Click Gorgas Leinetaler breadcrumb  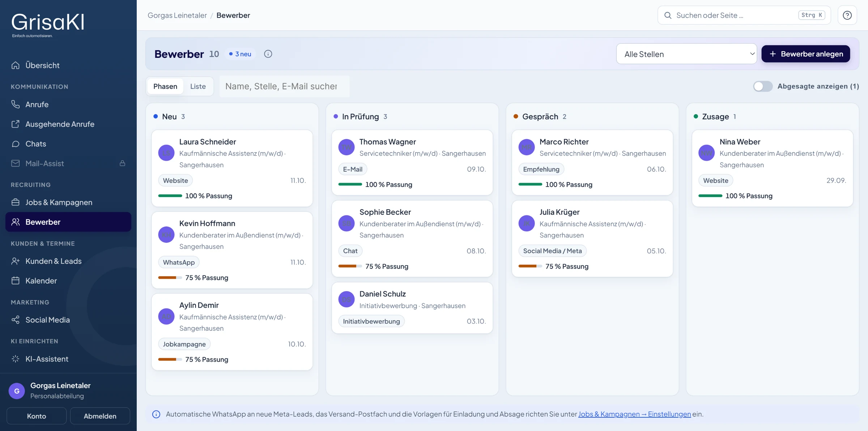(177, 15)
